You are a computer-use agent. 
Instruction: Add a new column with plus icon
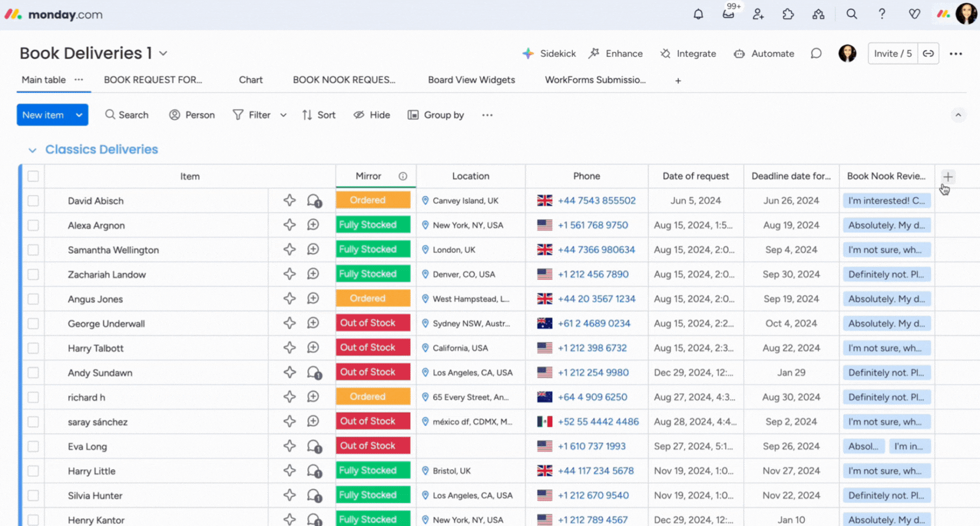click(x=948, y=177)
